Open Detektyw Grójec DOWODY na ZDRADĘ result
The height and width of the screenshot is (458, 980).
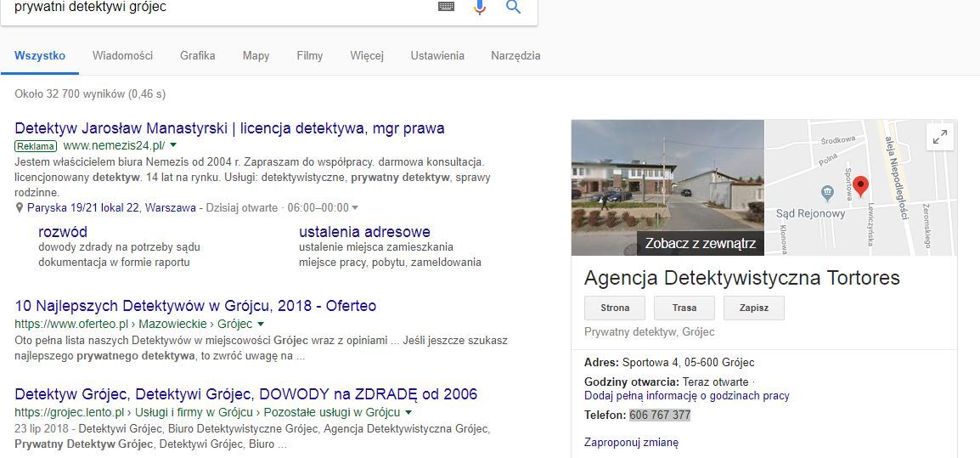[x=245, y=395]
